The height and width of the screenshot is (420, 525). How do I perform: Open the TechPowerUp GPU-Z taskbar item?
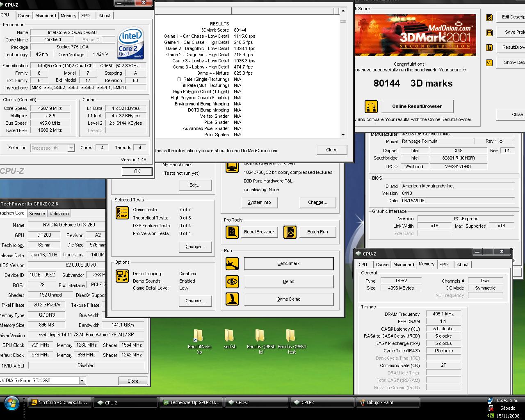pyautogui.click(x=191, y=403)
